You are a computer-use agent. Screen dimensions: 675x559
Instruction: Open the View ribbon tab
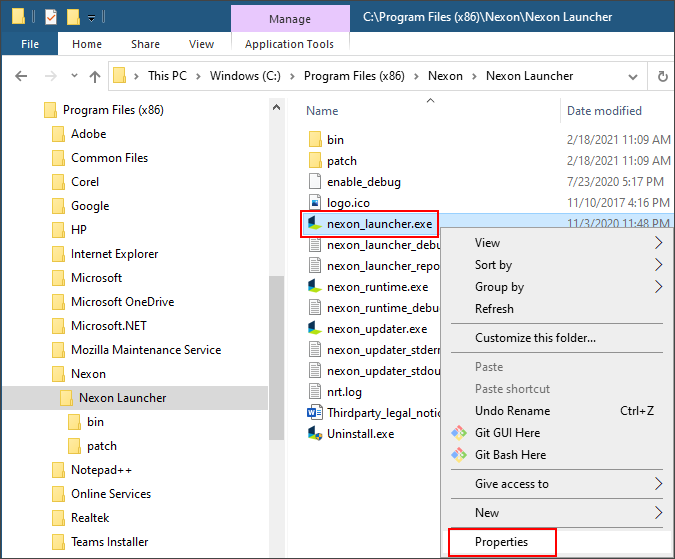tap(201, 44)
